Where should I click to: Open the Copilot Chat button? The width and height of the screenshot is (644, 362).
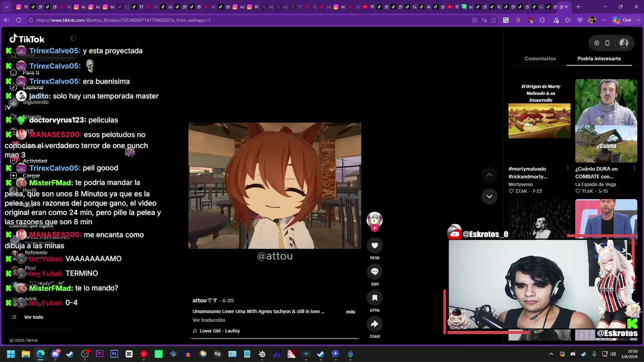[622, 20]
